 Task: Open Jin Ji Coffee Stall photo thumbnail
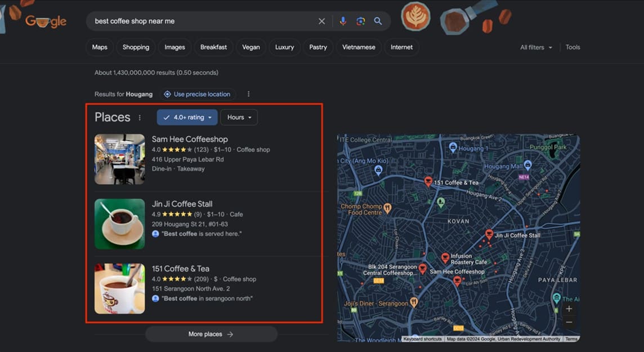pyautogui.click(x=119, y=224)
